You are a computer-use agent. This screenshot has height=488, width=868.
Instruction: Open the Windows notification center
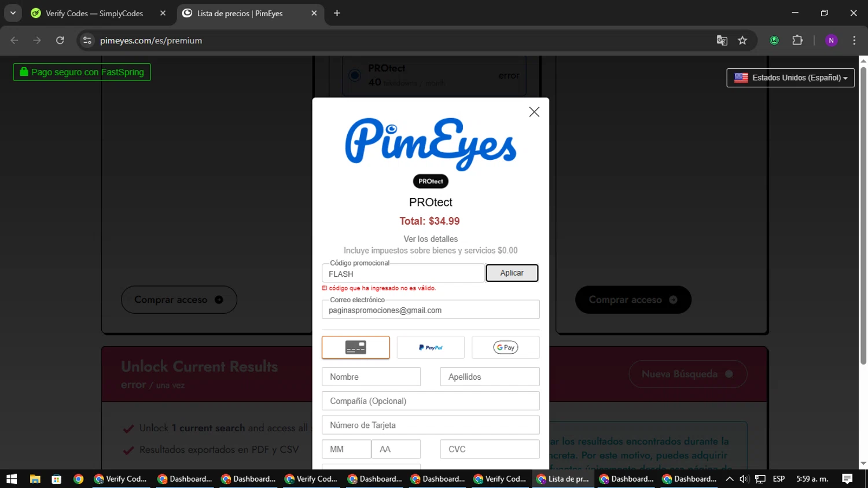pos(847,479)
